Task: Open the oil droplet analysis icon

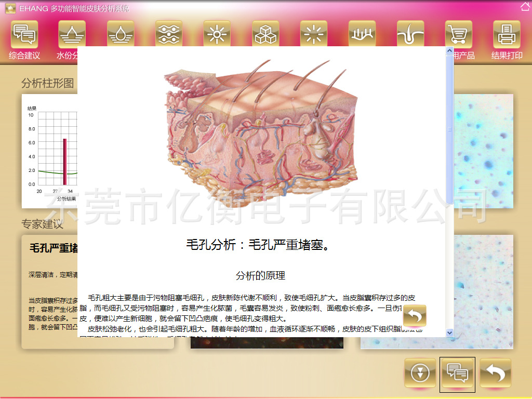Action: 121,34
